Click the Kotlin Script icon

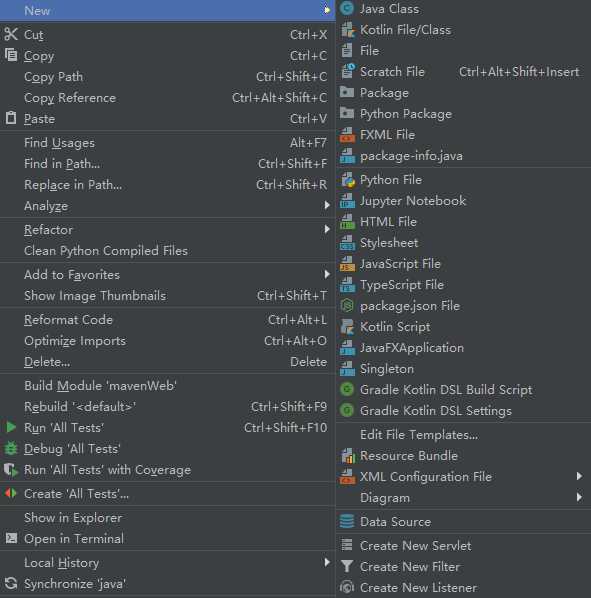click(347, 327)
